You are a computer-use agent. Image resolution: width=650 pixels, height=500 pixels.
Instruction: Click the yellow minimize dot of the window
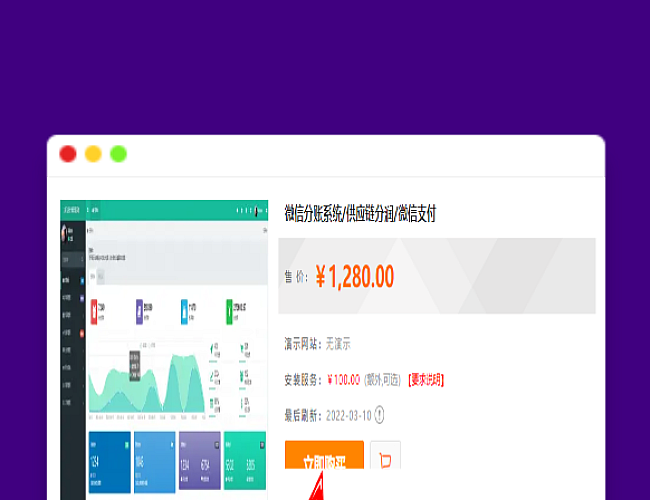[93, 154]
